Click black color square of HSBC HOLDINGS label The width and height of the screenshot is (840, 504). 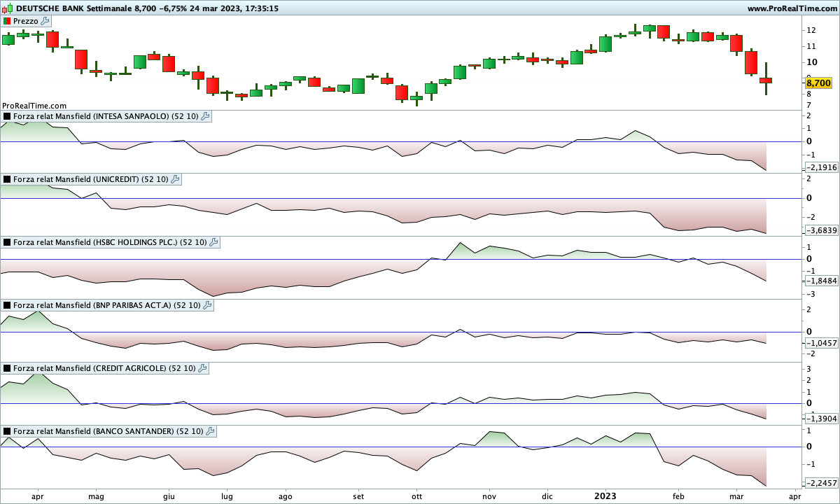(8, 242)
